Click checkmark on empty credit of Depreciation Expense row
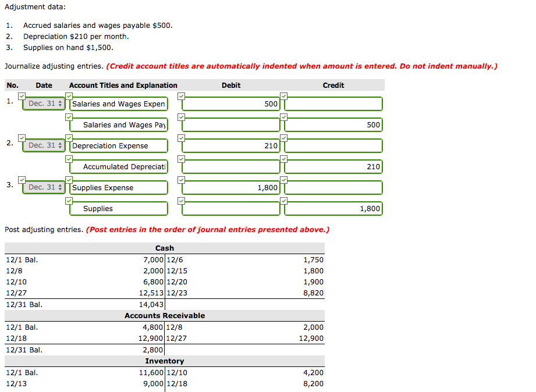 (284, 138)
